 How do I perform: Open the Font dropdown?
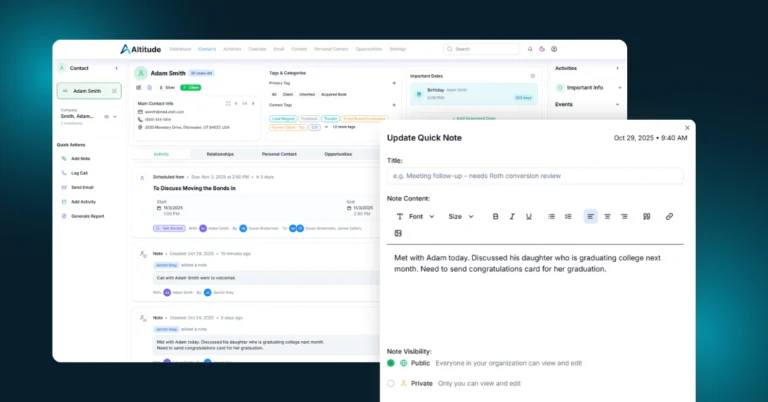pos(416,216)
